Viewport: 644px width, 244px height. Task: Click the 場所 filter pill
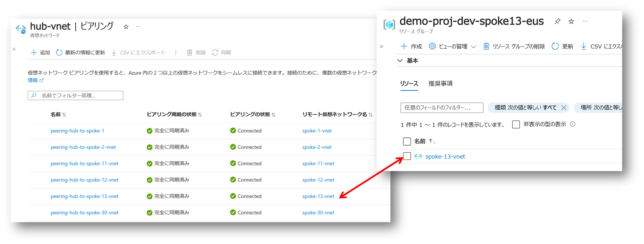[x=598, y=108]
